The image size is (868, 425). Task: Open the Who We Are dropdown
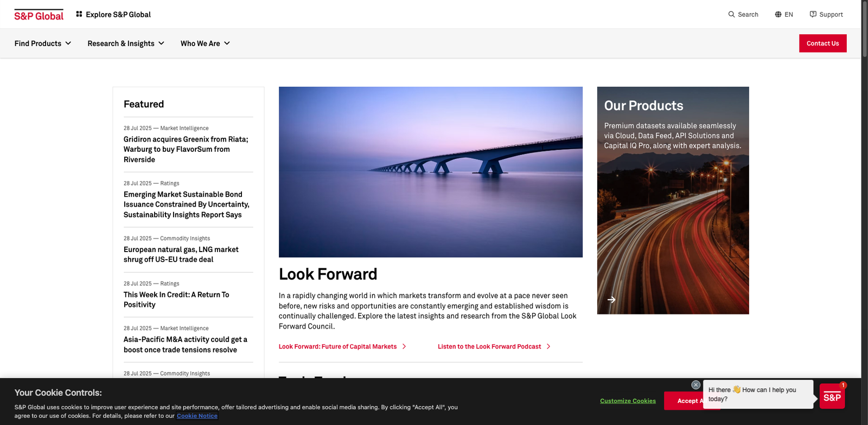click(x=205, y=43)
